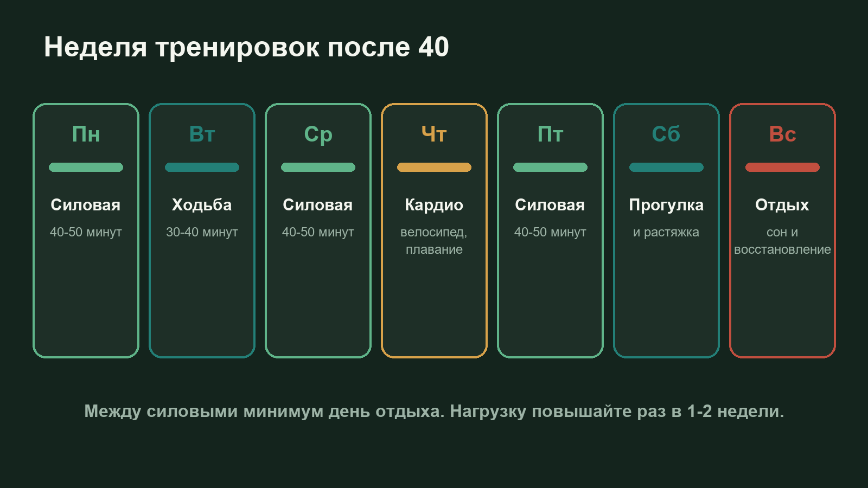This screenshot has height=488, width=868.
Task: Select the 'Чт' day label
Action: pos(434,134)
